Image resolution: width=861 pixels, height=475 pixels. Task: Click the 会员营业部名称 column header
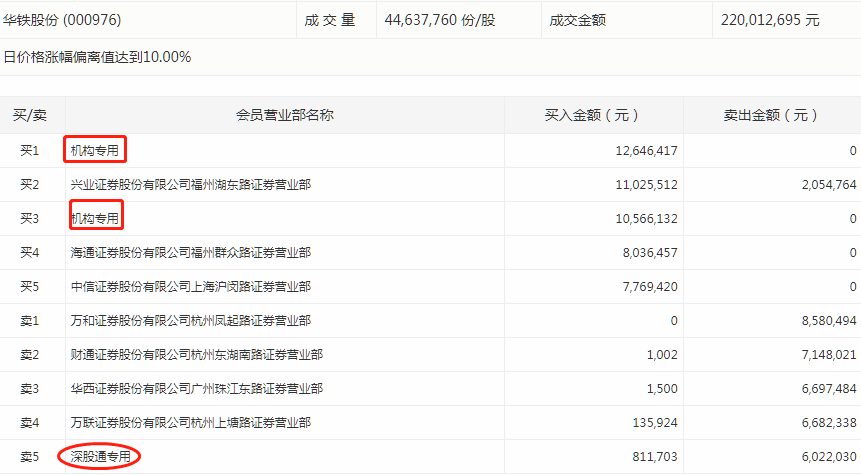pos(284,115)
